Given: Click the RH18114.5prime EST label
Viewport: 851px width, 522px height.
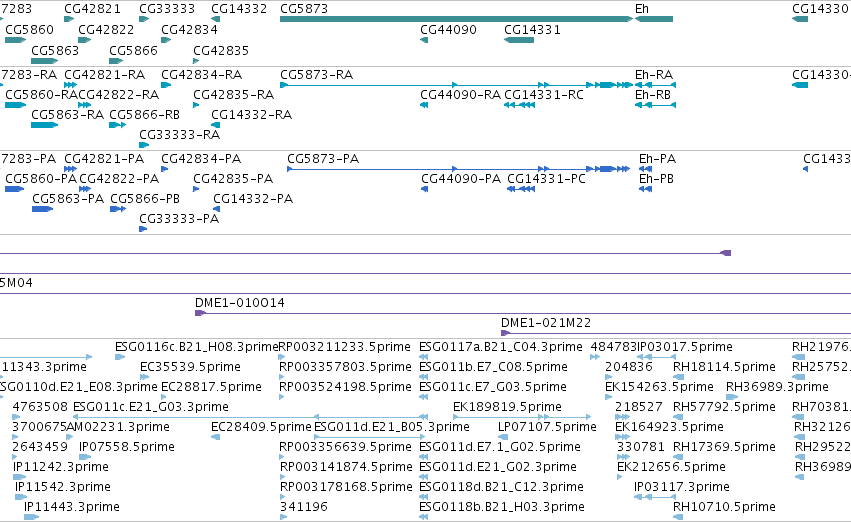Looking at the screenshot, I should pyautogui.click(x=725, y=367).
